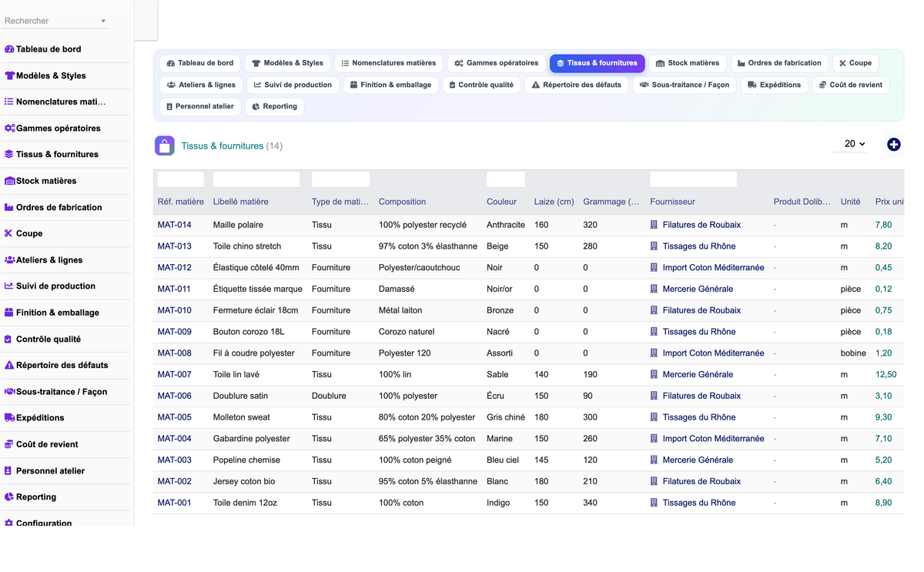
Task: Click the building icon in the MAT-007 row
Action: coord(654,374)
